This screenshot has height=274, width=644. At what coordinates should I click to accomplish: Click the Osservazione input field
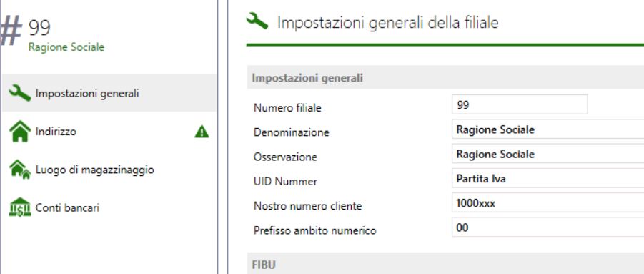click(x=548, y=154)
